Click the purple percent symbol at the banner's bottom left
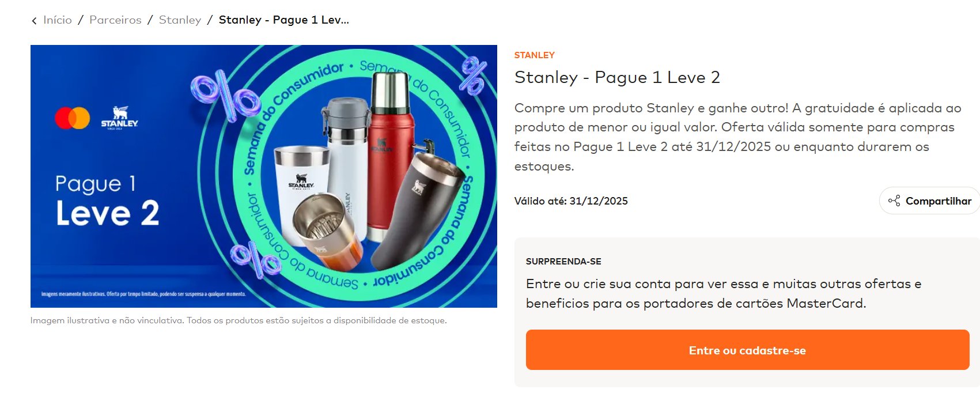This screenshot has height=393, width=980. pos(255,260)
